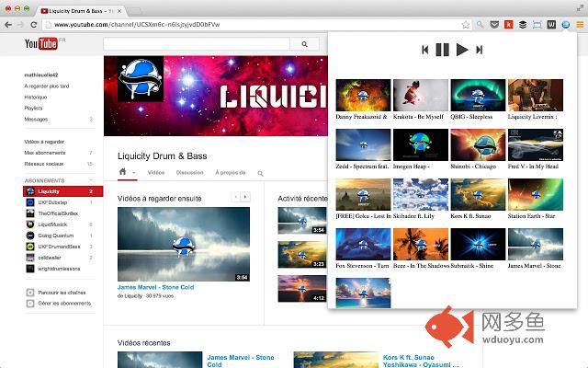The width and height of the screenshot is (588, 368).
Task: Click the orange K extension icon
Action: click(x=508, y=25)
